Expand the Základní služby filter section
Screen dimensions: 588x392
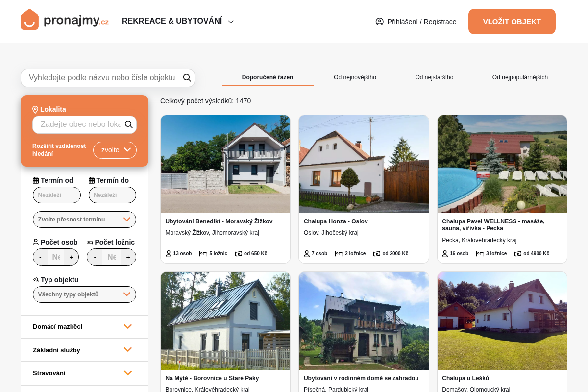[x=84, y=350]
